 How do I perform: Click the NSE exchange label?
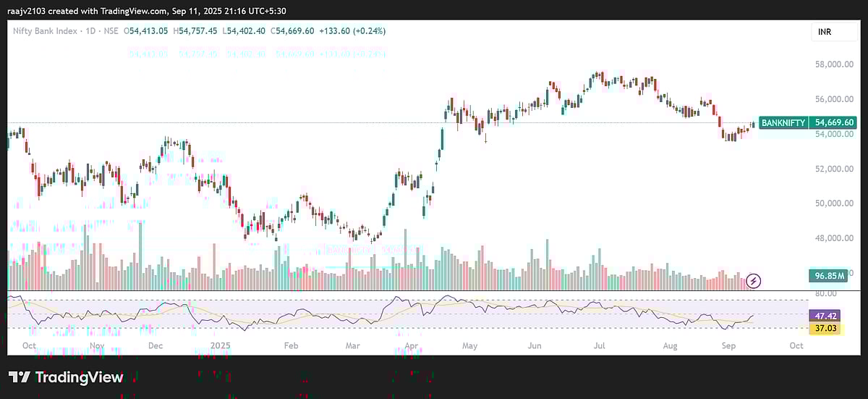[113, 31]
